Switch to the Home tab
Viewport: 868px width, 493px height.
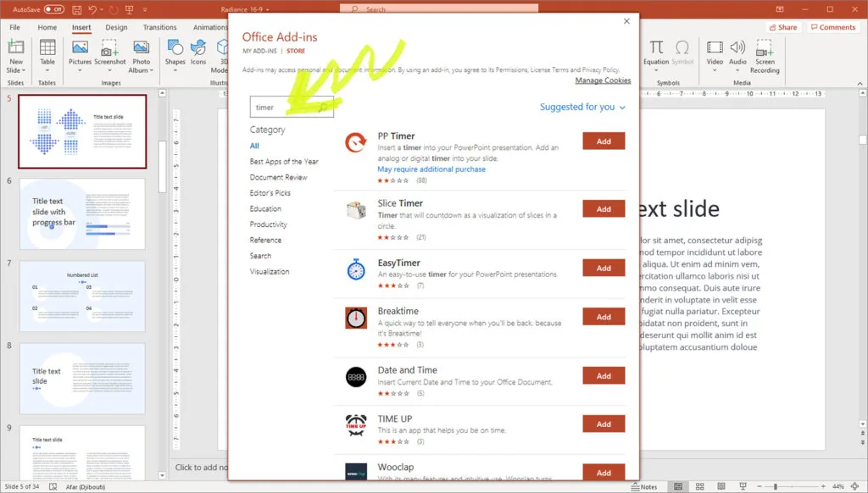click(47, 27)
